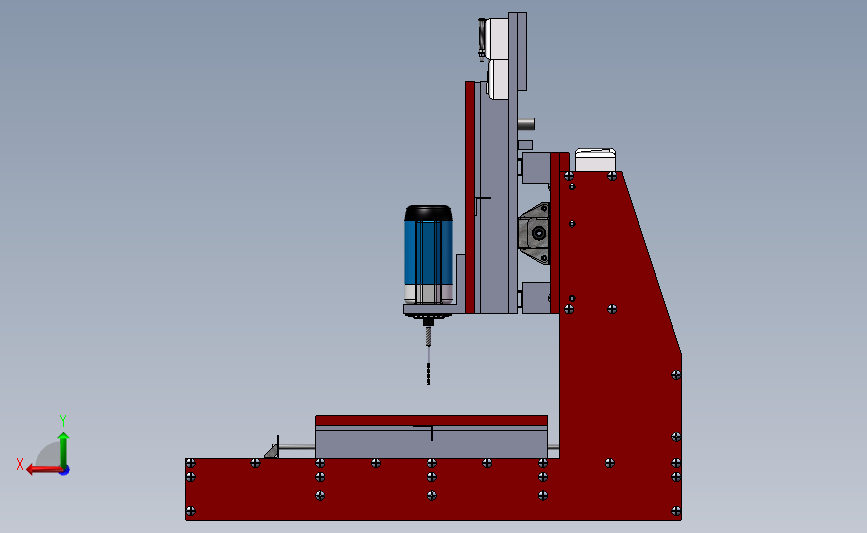Screen dimensions: 867x533
Task: Select the blue spindle motor body
Action: (x=428, y=253)
